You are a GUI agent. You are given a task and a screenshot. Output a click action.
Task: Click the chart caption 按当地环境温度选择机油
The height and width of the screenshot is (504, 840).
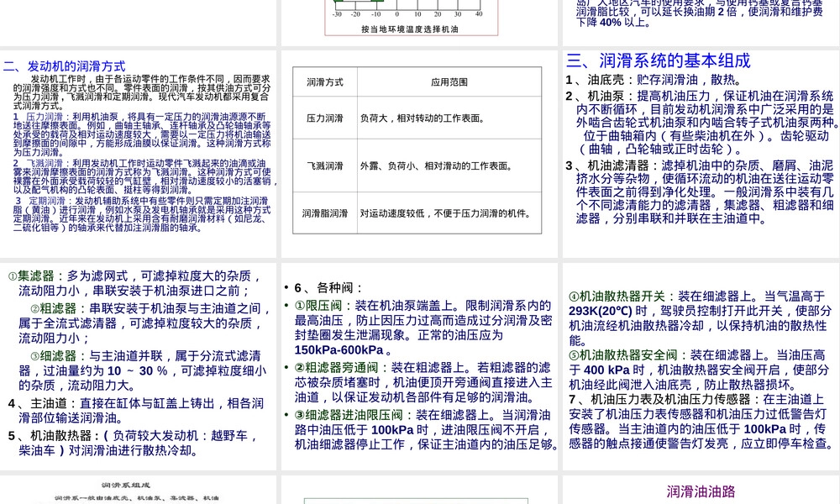click(410, 29)
